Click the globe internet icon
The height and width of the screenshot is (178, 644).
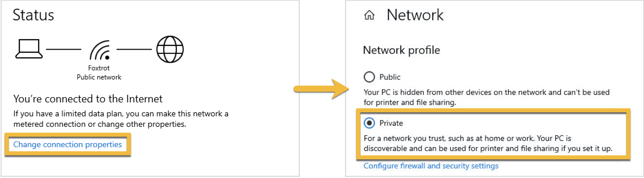[x=170, y=49]
